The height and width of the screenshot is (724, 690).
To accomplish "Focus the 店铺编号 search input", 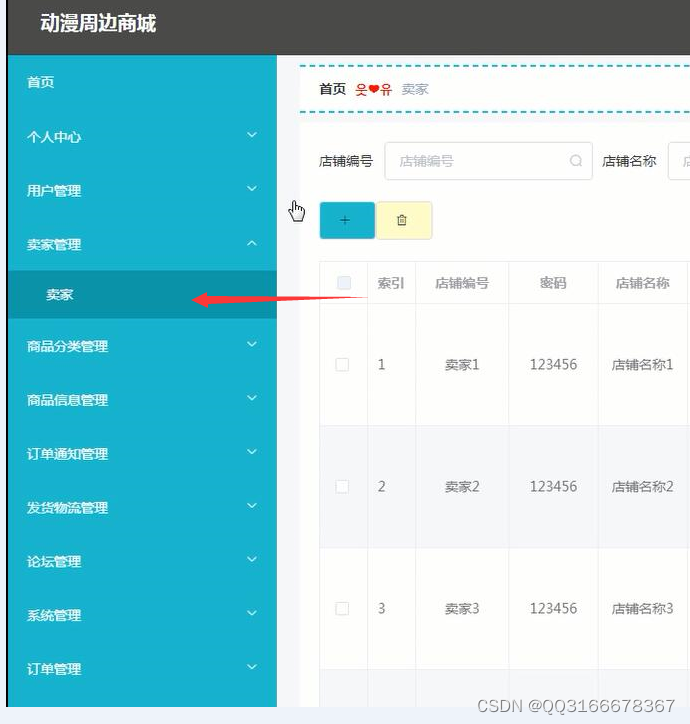I will pyautogui.click(x=488, y=161).
